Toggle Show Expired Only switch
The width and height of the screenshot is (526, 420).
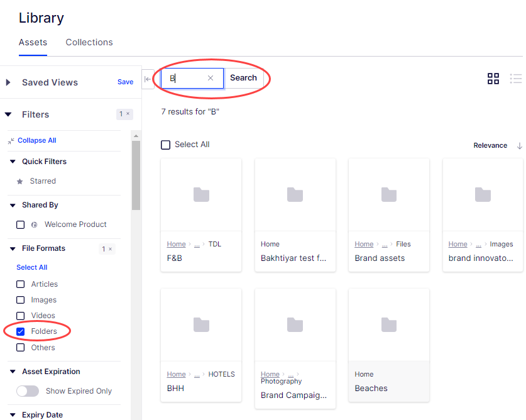(28, 391)
